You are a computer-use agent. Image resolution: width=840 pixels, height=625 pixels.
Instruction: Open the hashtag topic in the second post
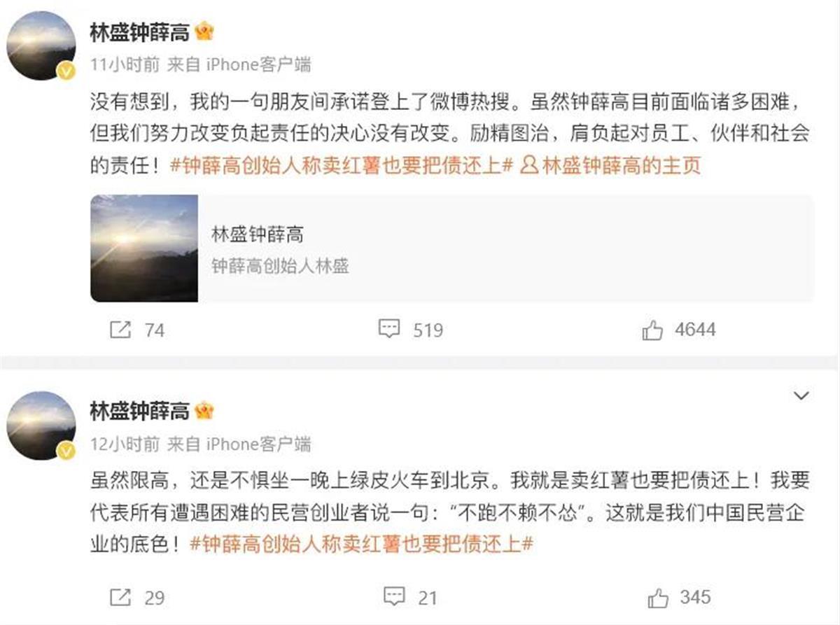(362, 545)
